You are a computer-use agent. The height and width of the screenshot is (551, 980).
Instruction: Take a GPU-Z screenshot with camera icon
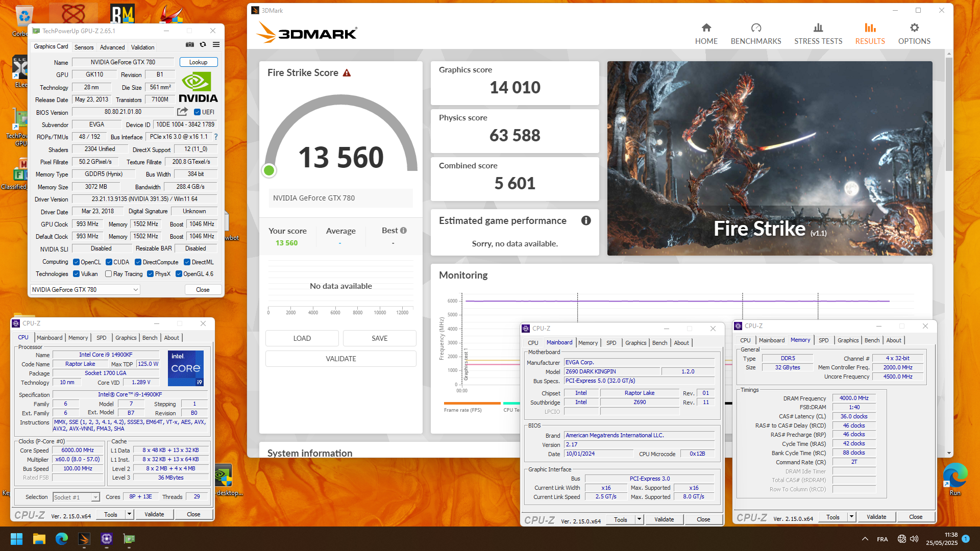click(190, 45)
